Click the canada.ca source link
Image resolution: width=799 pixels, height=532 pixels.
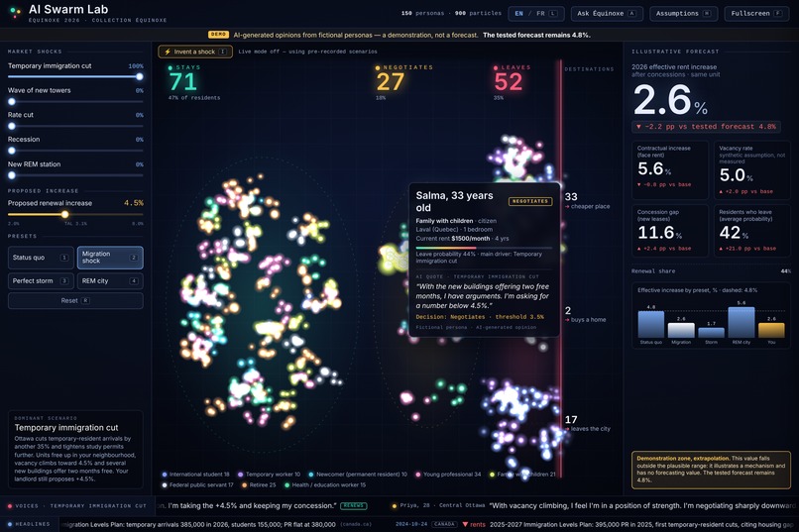(x=356, y=524)
